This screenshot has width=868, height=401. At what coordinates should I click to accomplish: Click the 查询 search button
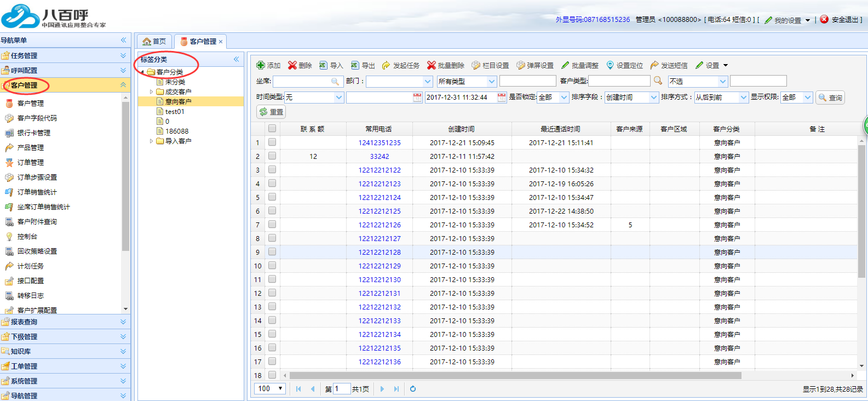(830, 98)
